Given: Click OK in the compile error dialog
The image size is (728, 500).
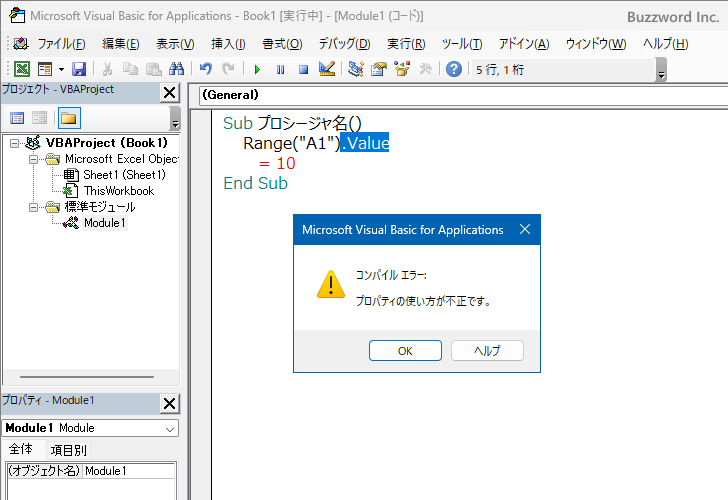Looking at the screenshot, I should tap(405, 351).
